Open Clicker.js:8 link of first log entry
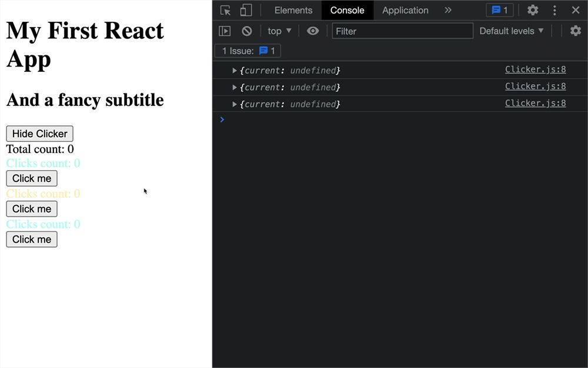This screenshot has width=588, height=368. 536,69
